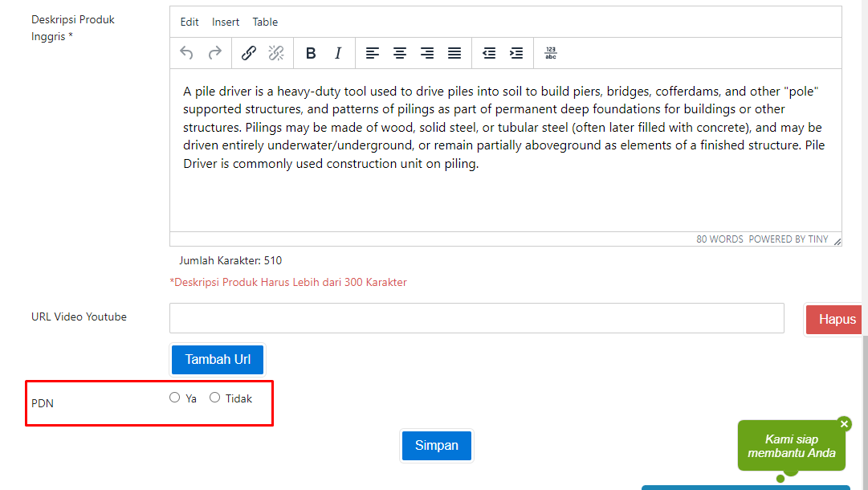Screen dimensions: 868x490
Task: Click the Deskripsi Produk Inggris label
Action: [x=72, y=27]
